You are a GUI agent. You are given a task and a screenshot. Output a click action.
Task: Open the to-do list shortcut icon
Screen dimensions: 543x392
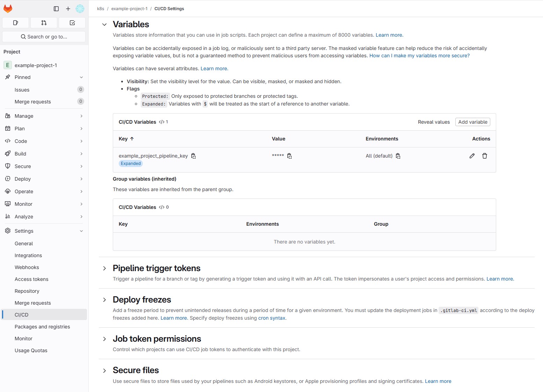tap(72, 23)
